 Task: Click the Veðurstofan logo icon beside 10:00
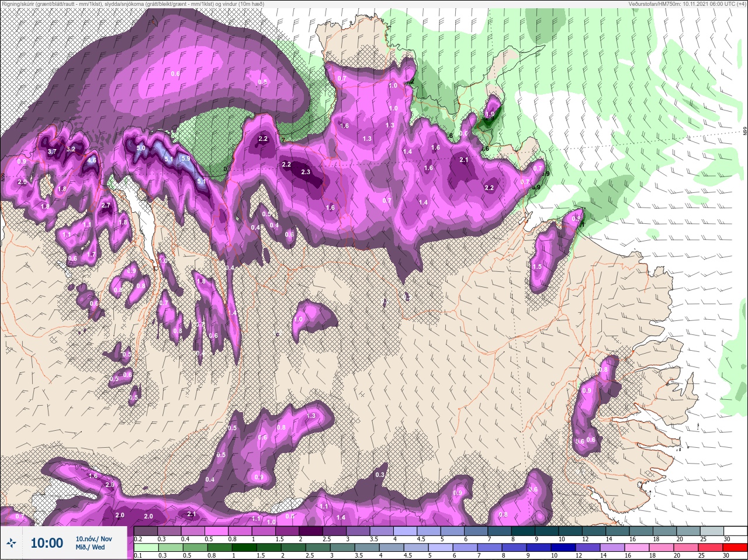point(11,543)
